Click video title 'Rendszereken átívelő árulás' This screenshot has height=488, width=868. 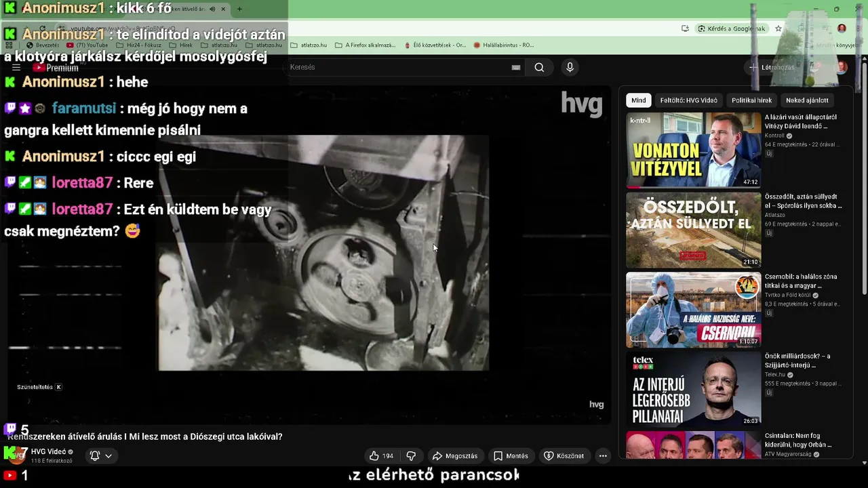click(145, 436)
